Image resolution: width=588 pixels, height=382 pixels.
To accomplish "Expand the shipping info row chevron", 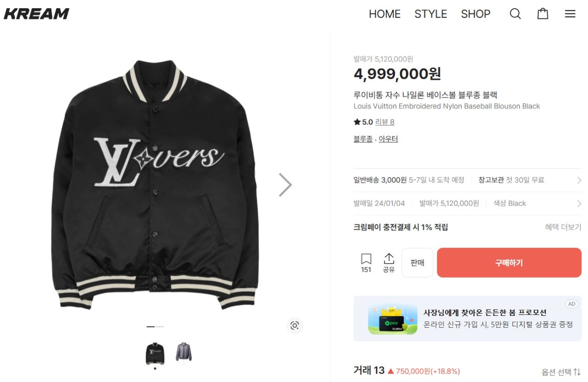I will pyautogui.click(x=579, y=180).
